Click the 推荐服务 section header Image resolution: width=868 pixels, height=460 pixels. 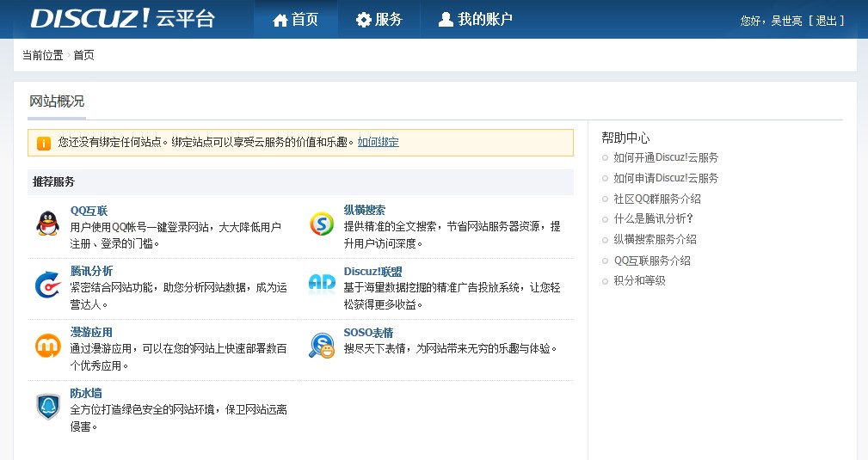click(300, 181)
